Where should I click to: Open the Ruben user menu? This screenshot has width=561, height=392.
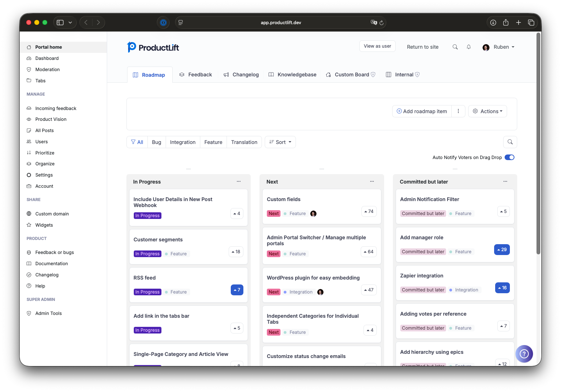pyautogui.click(x=498, y=47)
